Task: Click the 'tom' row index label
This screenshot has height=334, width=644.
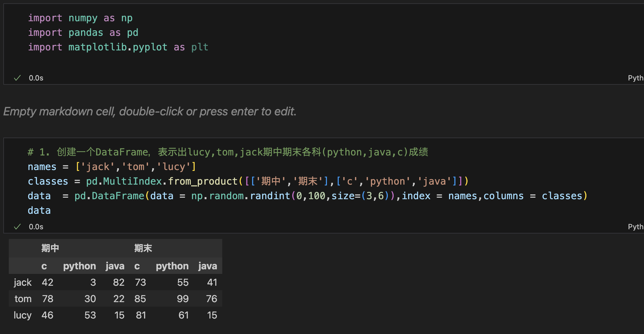Action: pyautogui.click(x=23, y=299)
